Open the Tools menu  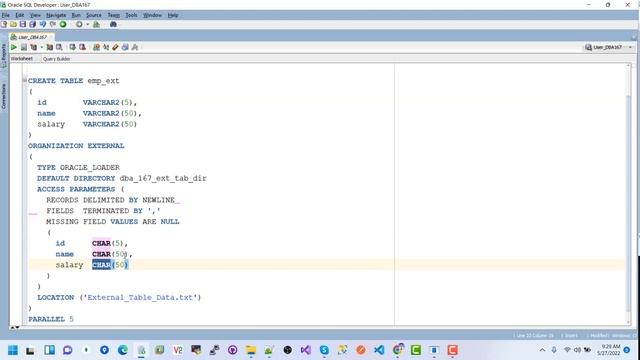[131, 15]
